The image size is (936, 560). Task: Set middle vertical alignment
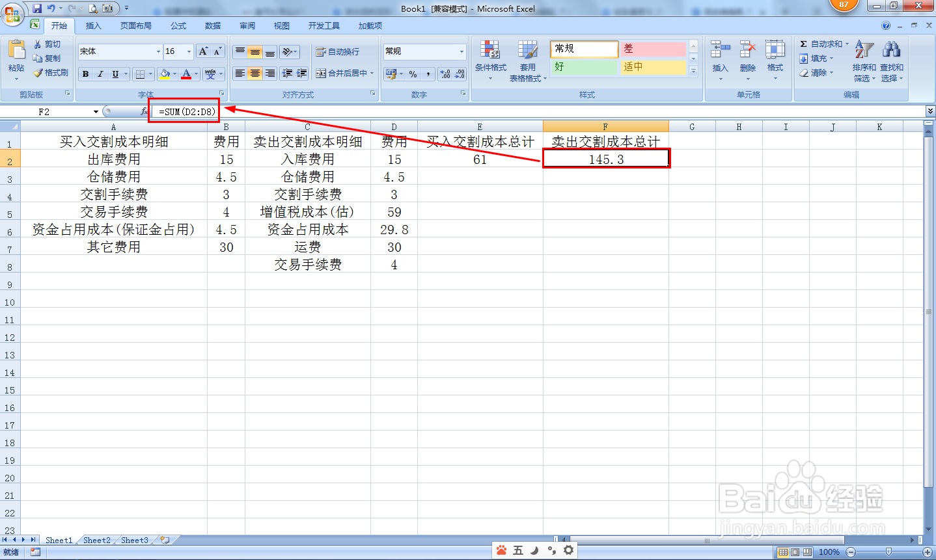pos(255,52)
